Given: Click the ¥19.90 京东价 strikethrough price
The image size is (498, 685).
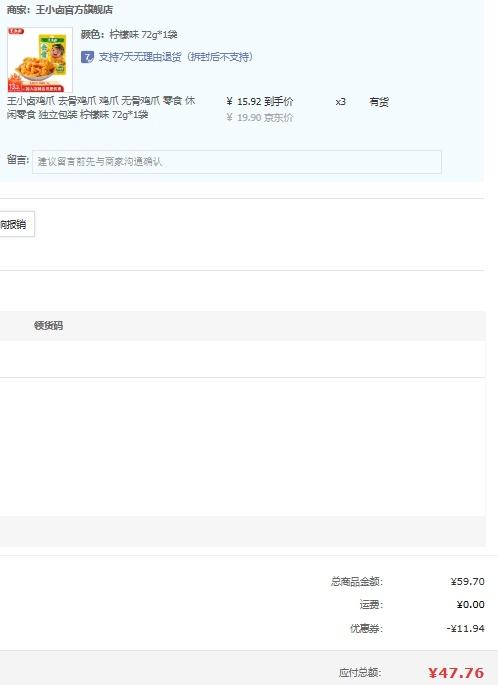Looking at the screenshot, I should click(259, 118).
